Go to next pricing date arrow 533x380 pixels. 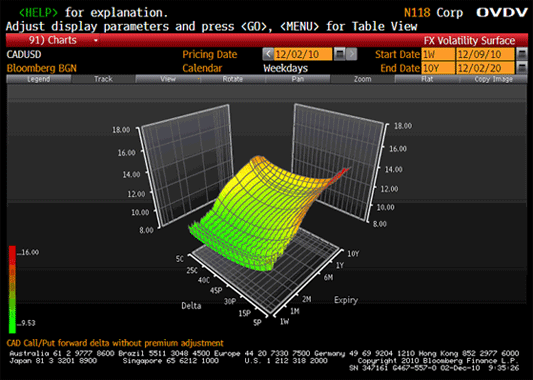[x=352, y=54]
